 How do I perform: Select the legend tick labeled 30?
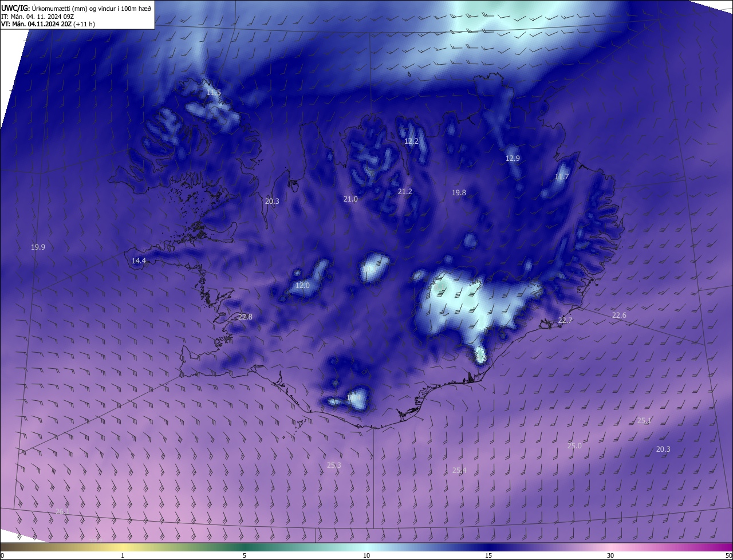click(610, 555)
